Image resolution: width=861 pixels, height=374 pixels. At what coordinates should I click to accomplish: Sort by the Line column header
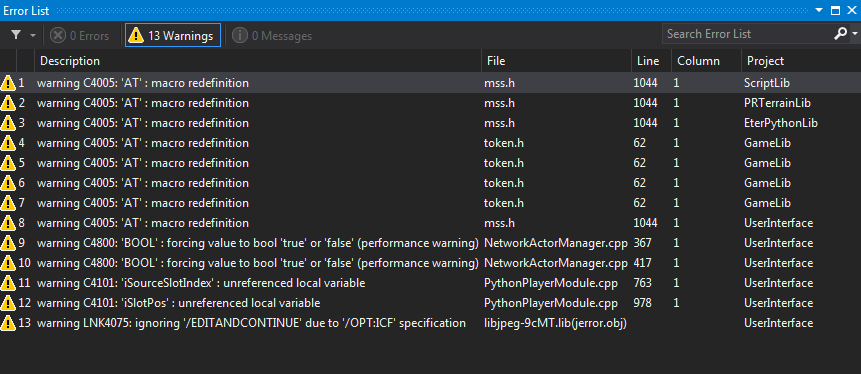tap(651, 61)
